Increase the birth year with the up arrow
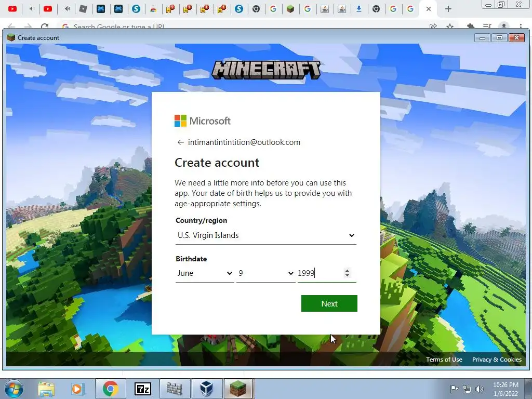Screen dimensions: 532x399 [x=347, y=271]
